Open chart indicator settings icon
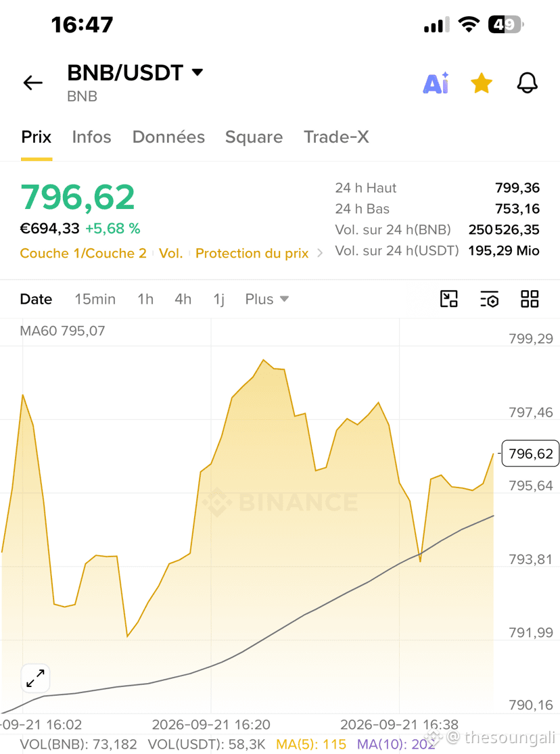Viewport: 560px width, 754px height. click(489, 299)
